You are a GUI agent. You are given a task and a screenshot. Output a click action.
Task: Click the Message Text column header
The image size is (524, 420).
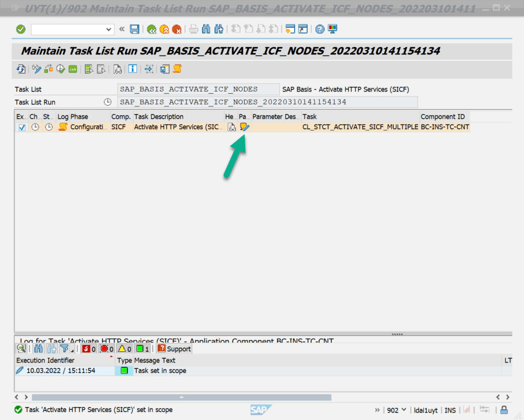[317, 360]
